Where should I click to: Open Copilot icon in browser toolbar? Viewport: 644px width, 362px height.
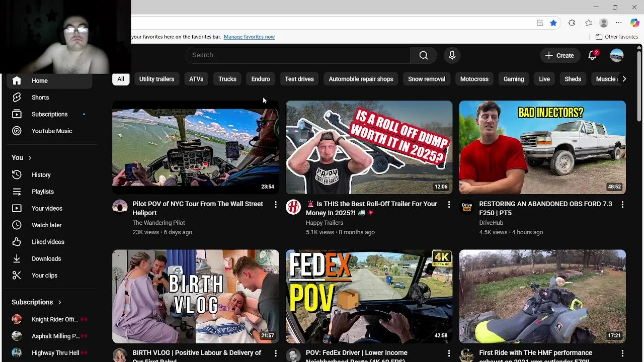[x=635, y=23]
